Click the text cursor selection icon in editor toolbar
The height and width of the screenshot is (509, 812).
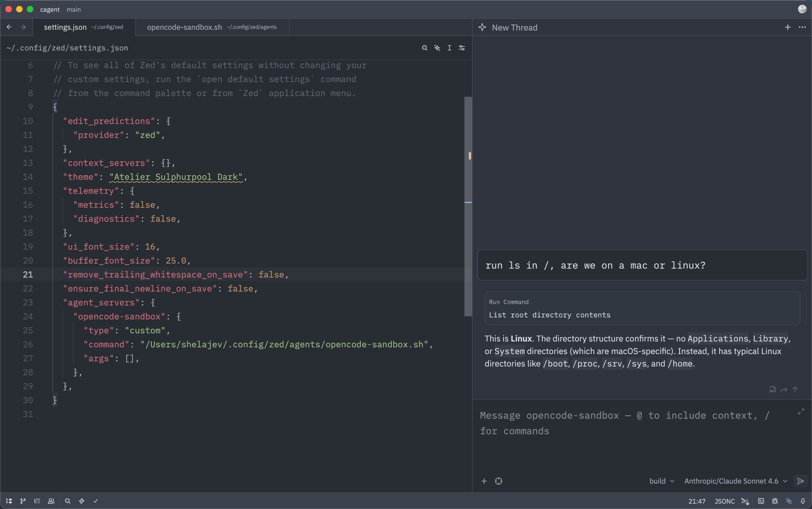tap(449, 48)
